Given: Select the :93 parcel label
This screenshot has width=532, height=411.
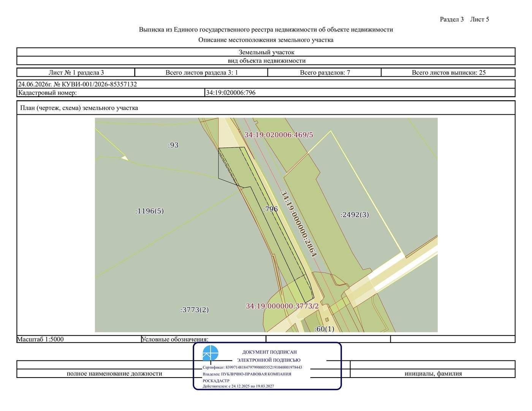Looking at the screenshot, I should pos(173,145).
